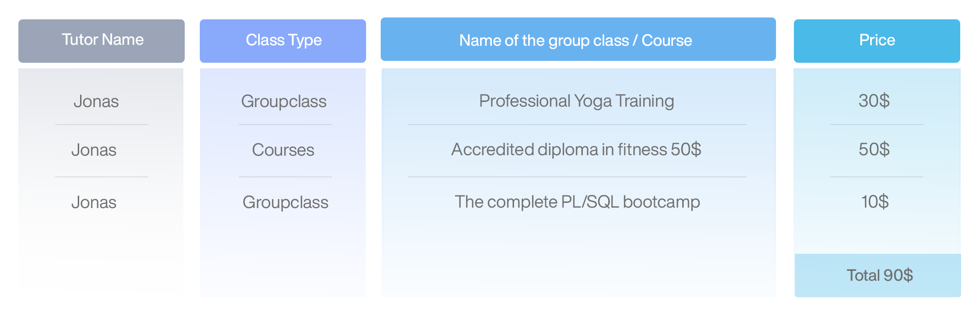Screen dimensions: 980x318
Task: Select the Name of the group class / Course header
Action: pos(578,39)
